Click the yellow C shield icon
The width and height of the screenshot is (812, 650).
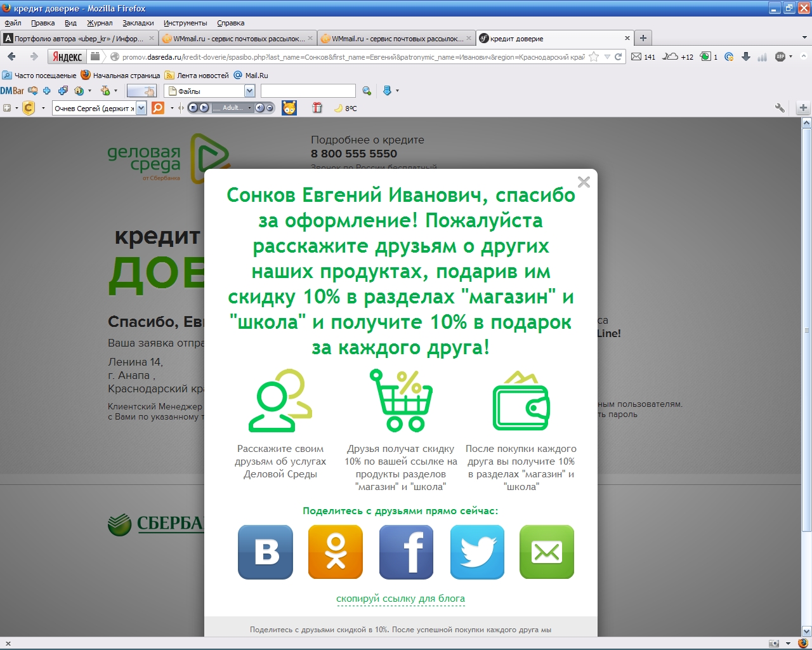[x=29, y=108]
